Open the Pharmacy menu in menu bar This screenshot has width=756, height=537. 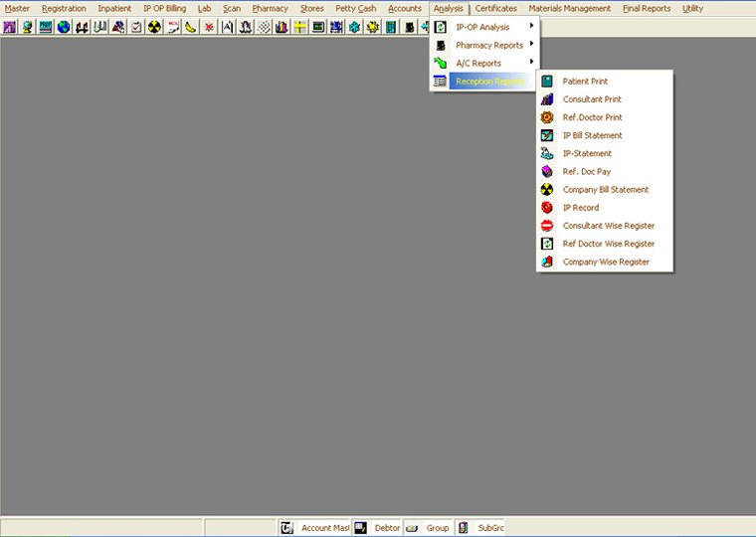271,8
